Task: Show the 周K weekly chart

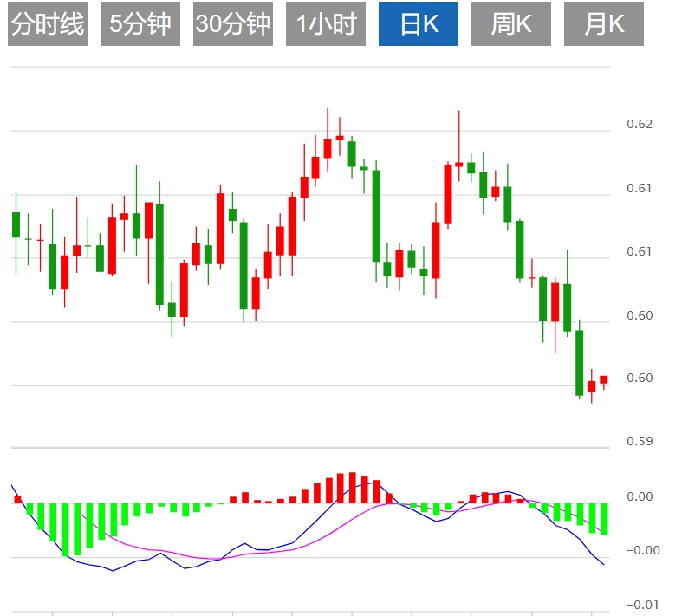Action: click(x=511, y=24)
